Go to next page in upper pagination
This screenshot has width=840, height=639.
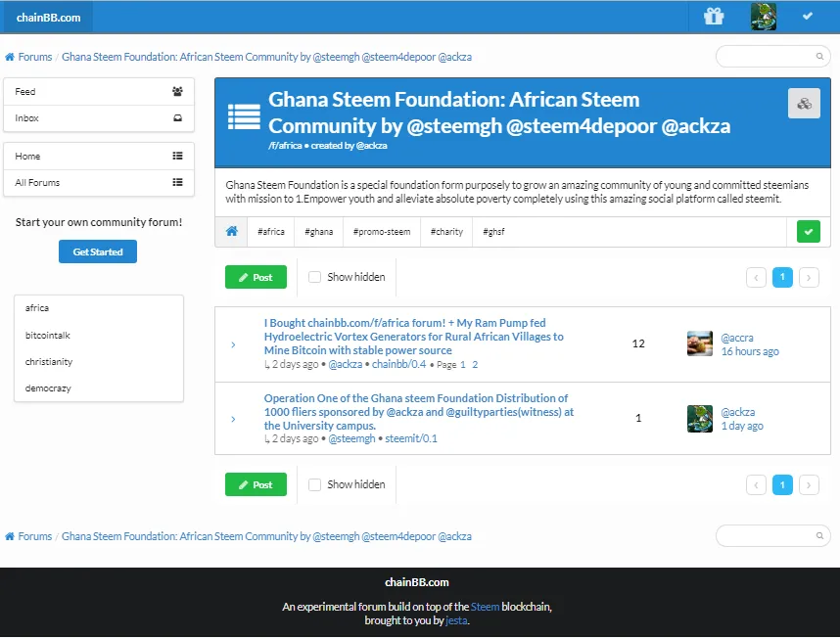point(809,277)
